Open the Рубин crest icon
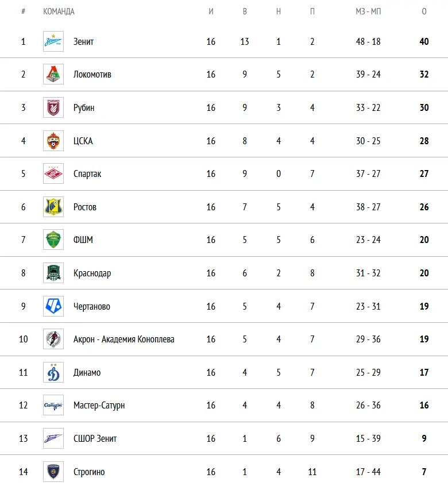Screen dimensions: 448x486 [53, 107]
